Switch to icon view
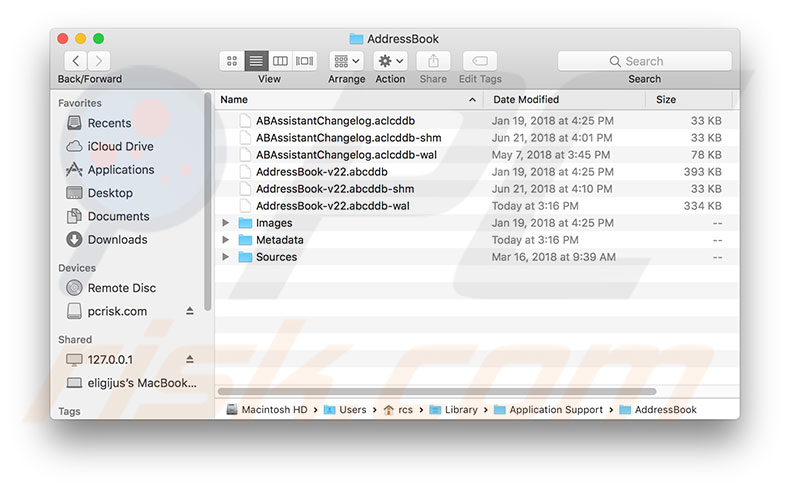The width and height of the screenshot is (790, 491). point(232,61)
